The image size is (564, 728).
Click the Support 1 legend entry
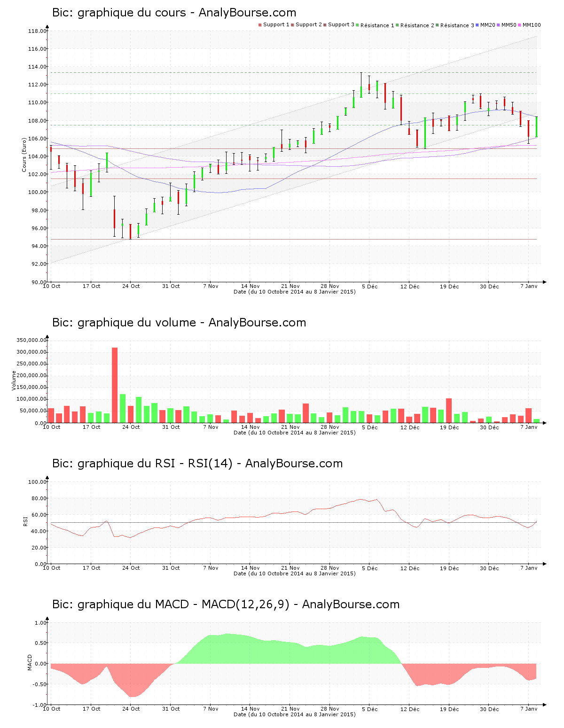274,25
